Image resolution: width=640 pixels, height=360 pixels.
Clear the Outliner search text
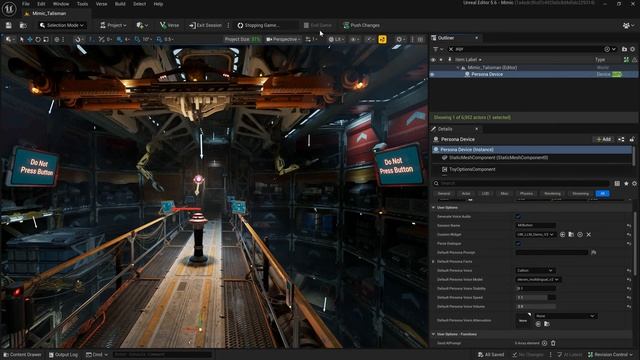coord(451,49)
